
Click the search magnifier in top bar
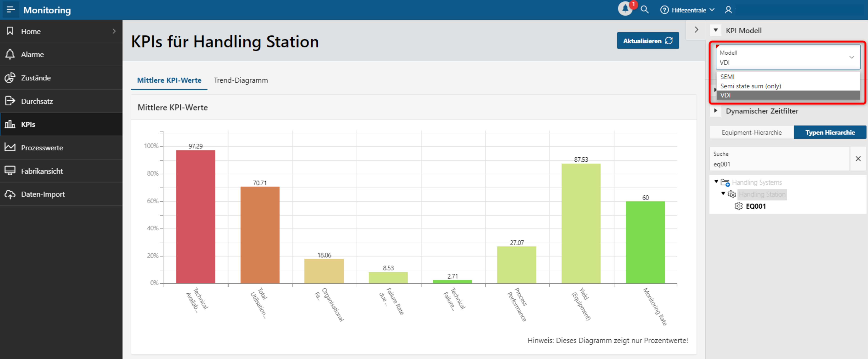pos(645,9)
